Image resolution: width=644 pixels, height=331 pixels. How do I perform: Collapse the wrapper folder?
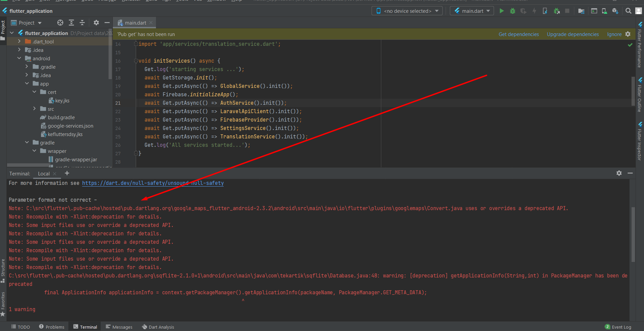coord(34,151)
